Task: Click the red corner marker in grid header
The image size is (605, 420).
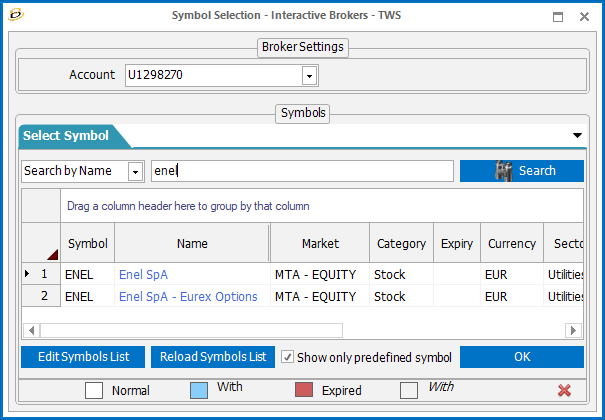Action: click(53, 255)
